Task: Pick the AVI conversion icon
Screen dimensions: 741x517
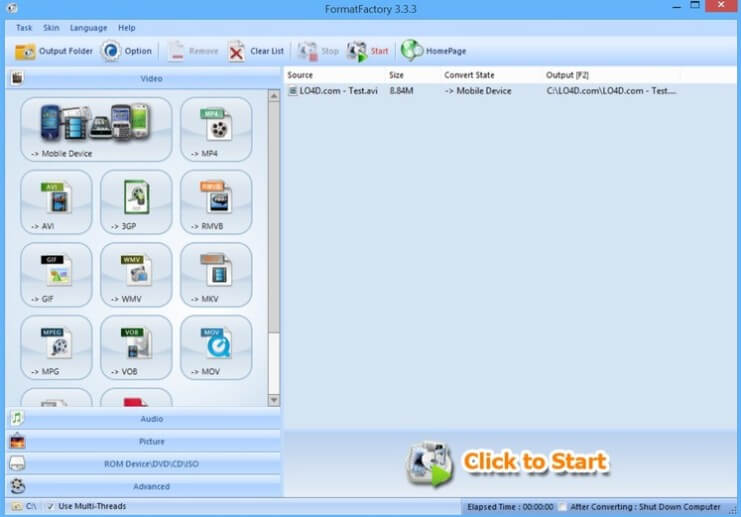Action: (56, 201)
